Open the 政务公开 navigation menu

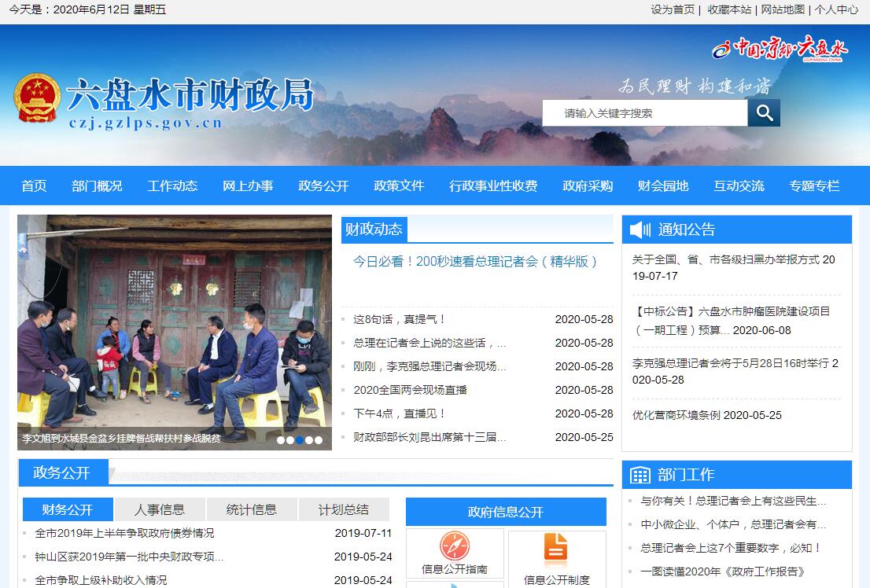(x=323, y=186)
